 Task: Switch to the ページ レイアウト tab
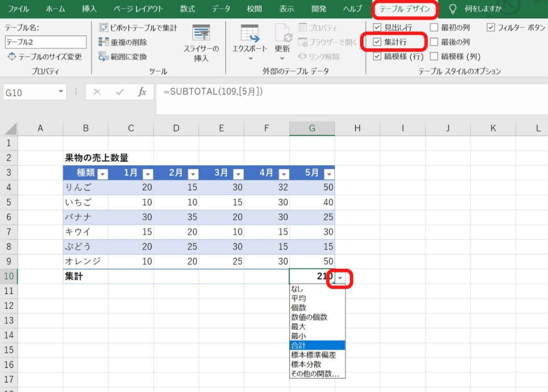point(138,9)
